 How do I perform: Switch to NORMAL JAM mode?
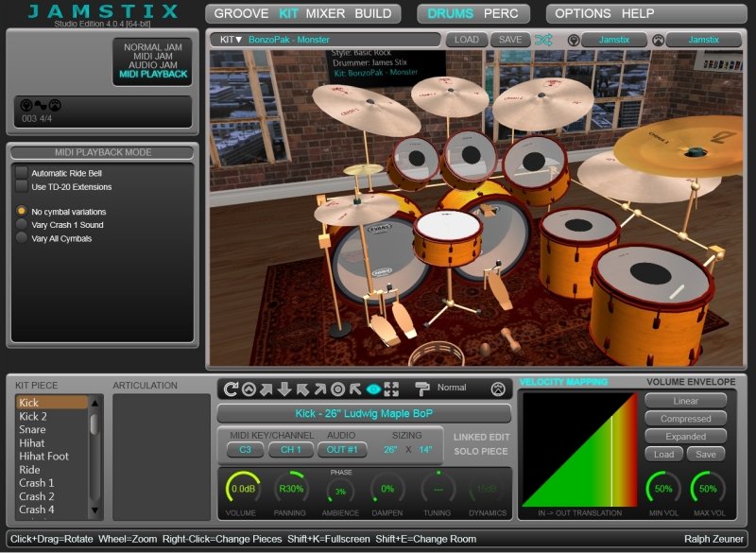153,47
